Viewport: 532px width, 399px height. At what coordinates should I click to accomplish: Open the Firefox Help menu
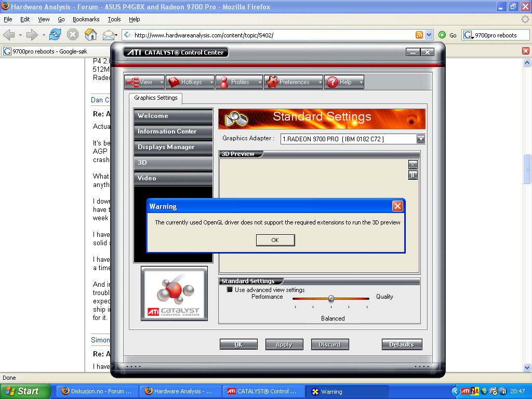tap(135, 19)
